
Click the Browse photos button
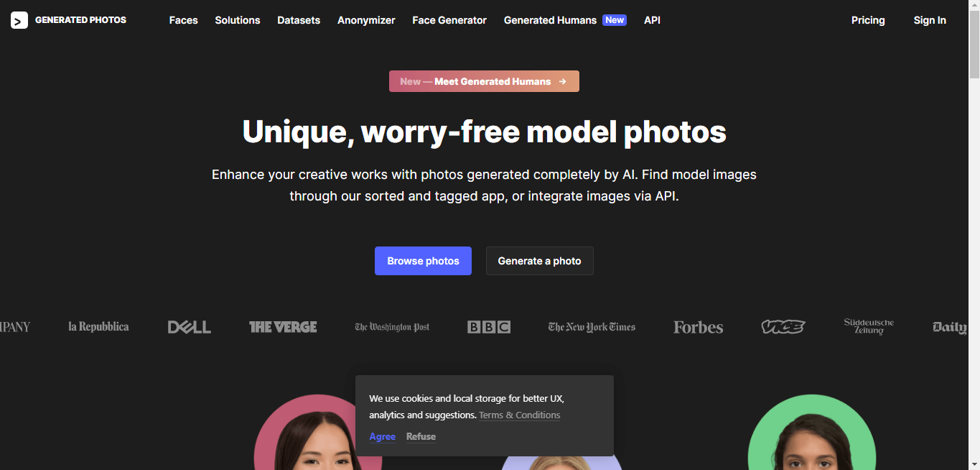click(423, 261)
